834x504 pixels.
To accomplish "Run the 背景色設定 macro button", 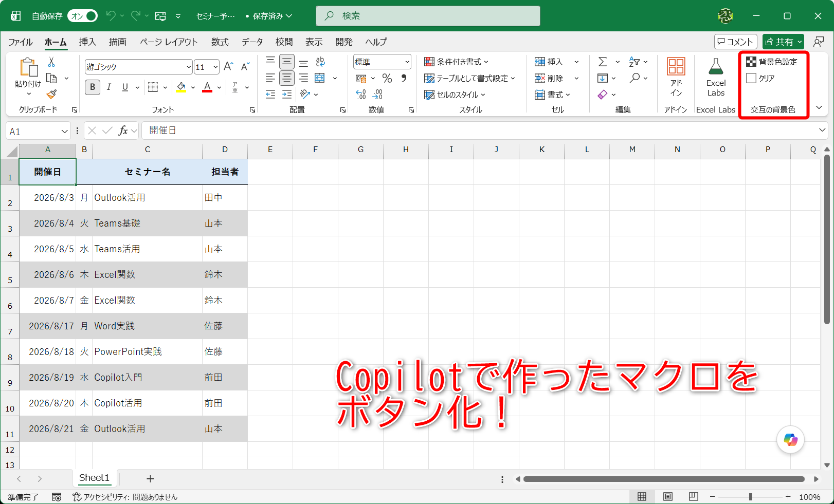I will (x=772, y=62).
